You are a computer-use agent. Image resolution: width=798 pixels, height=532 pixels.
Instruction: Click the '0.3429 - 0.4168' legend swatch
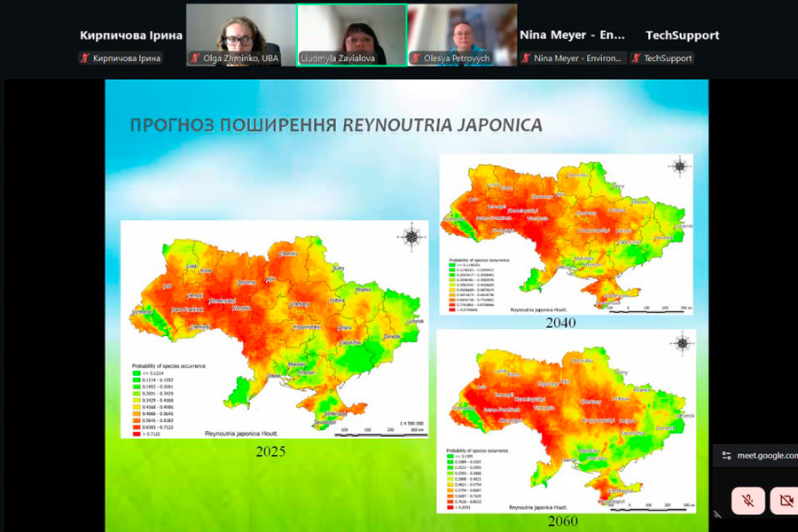click(x=137, y=401)
